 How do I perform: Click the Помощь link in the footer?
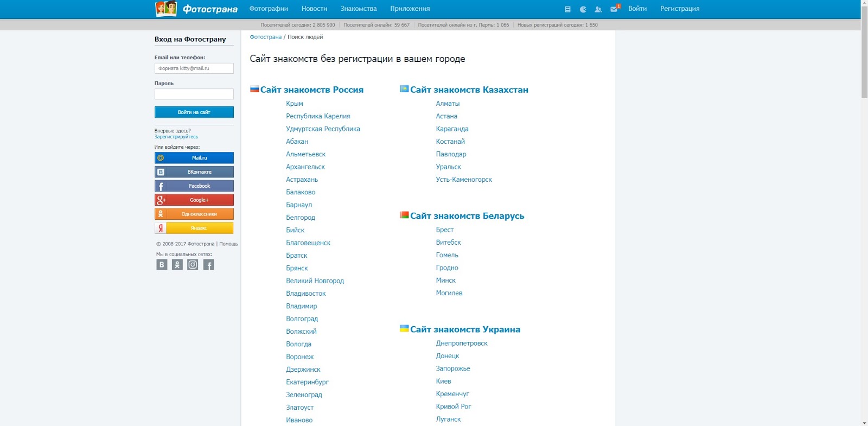[x=228, y=244]
